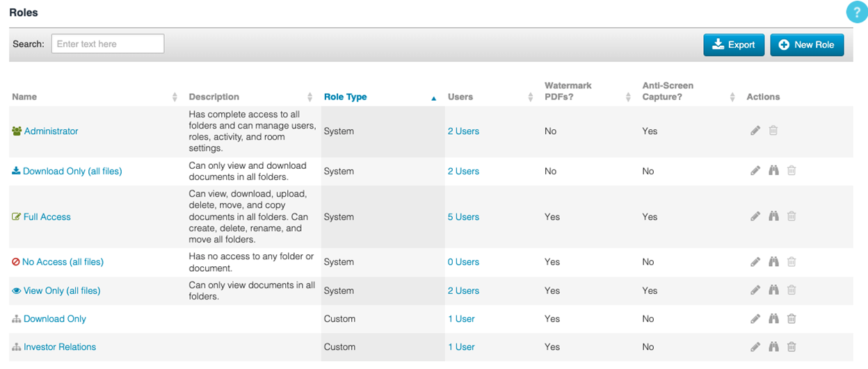Focus the Search text field

point(108,44)
